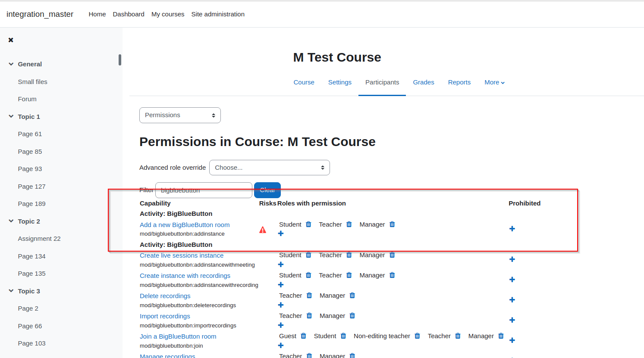The image size is (644, 358).
Task: Remove Student from Add a new BigBlueButton room
Action: point(308,224)
